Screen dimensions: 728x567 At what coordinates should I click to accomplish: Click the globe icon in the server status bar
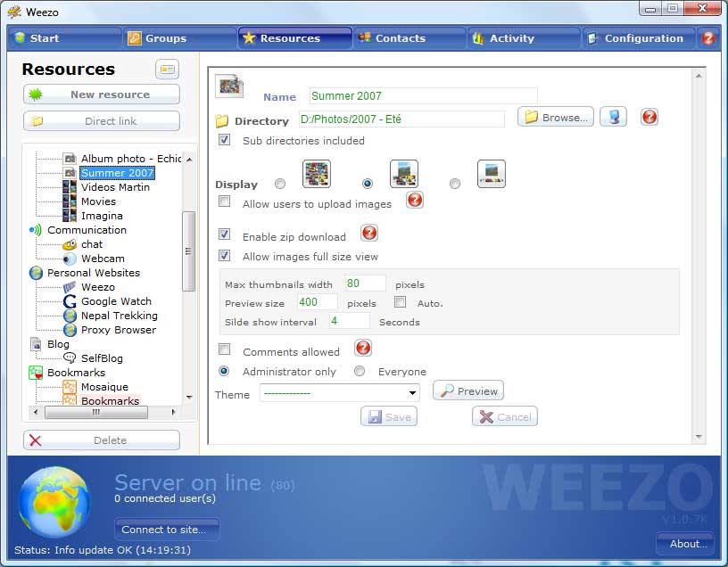(x=54, y=503)
